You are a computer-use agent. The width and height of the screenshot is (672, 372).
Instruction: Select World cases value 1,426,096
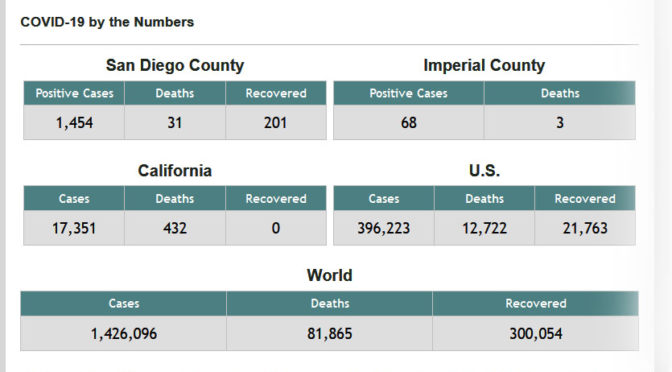[123, 333]
